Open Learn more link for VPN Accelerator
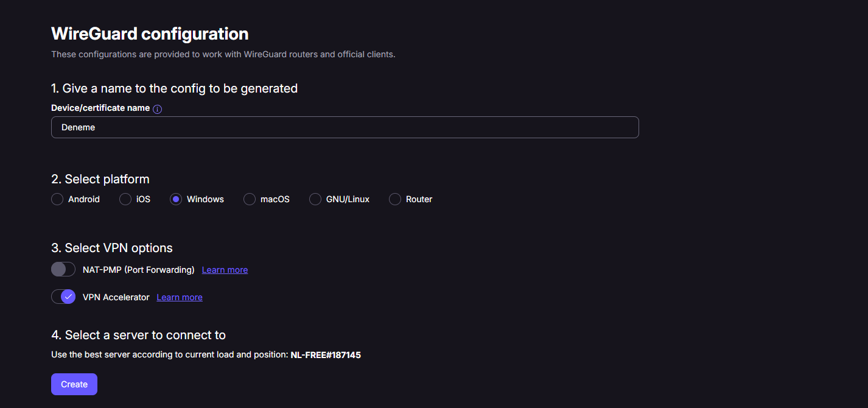The image size is (868, 408). [180, 297]
